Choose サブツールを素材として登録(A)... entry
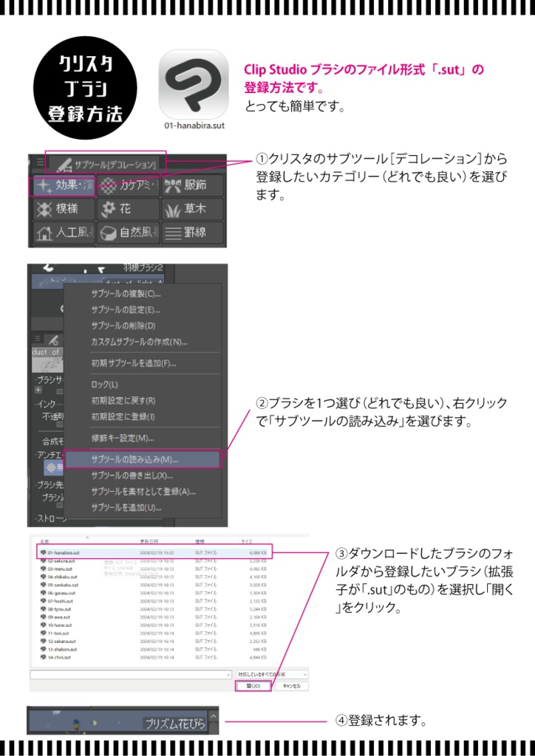535x756 pixels. point(143,492)
